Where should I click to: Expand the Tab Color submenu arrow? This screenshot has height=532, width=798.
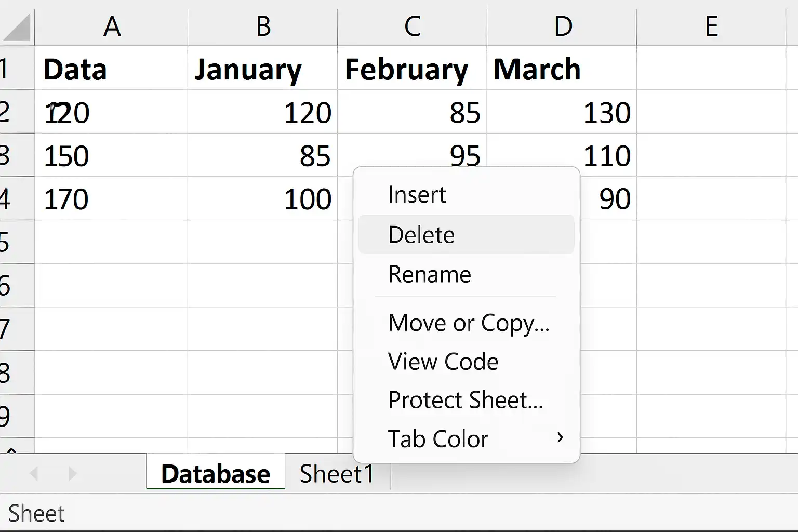coord(560,438)
